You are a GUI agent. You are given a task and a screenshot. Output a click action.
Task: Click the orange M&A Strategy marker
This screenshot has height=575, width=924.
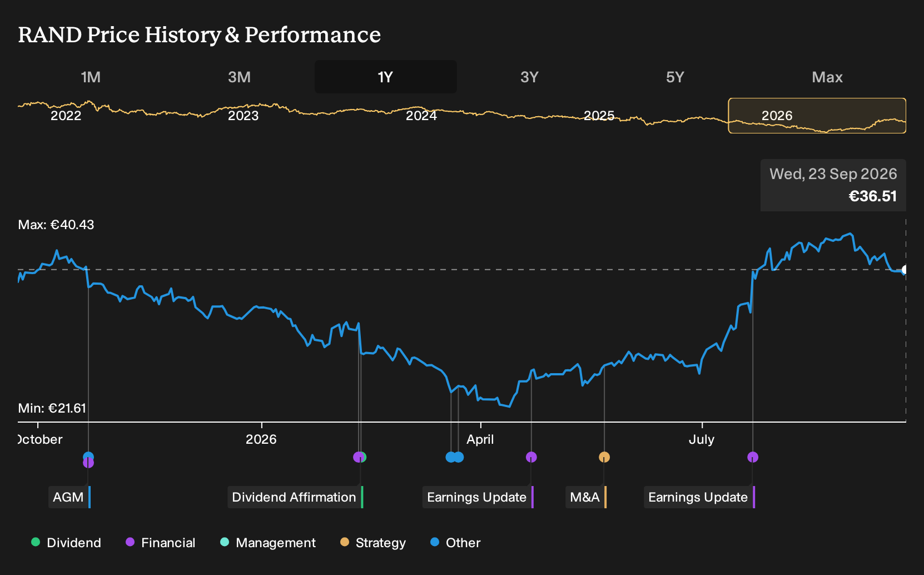point(604,457)
